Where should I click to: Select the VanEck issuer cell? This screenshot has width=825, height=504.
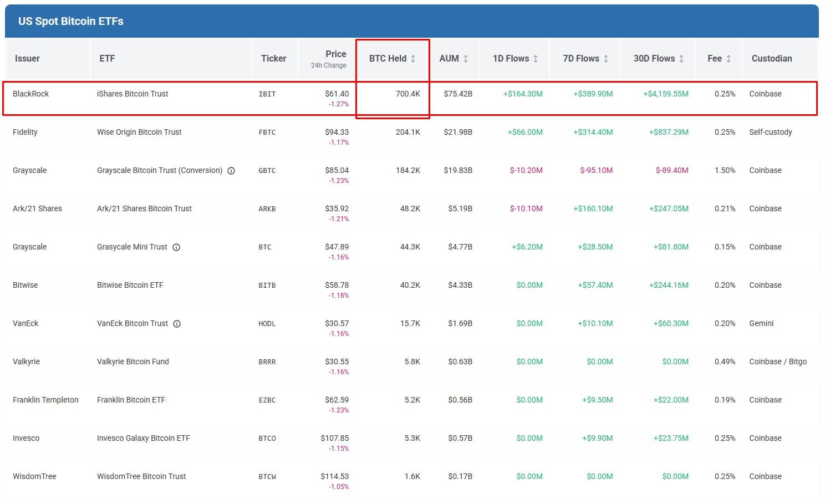(26, 323)
